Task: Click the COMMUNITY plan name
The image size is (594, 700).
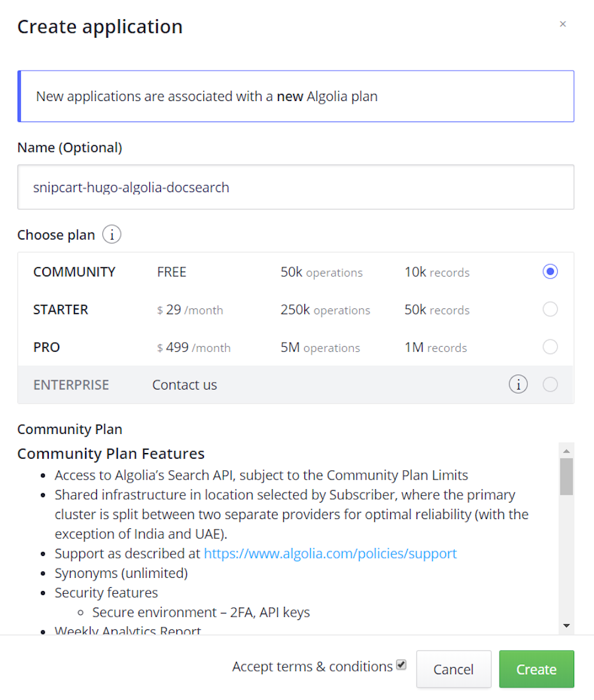Action: [x=74, y=271]
